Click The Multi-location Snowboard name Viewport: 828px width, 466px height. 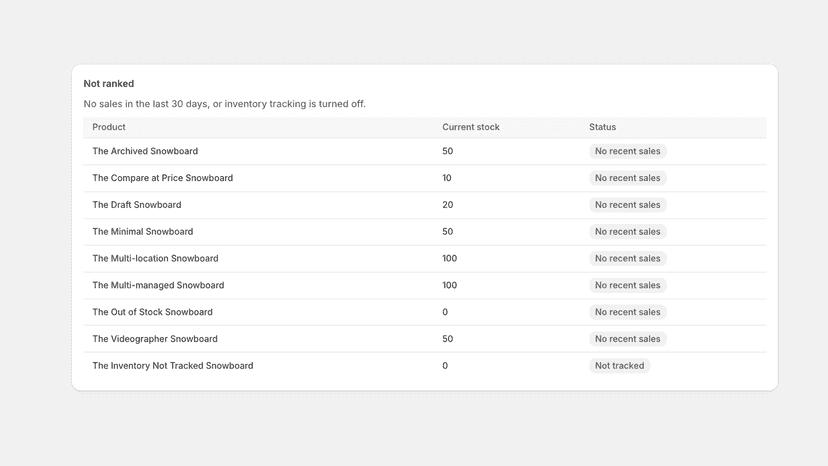click(x=155, y=258)
